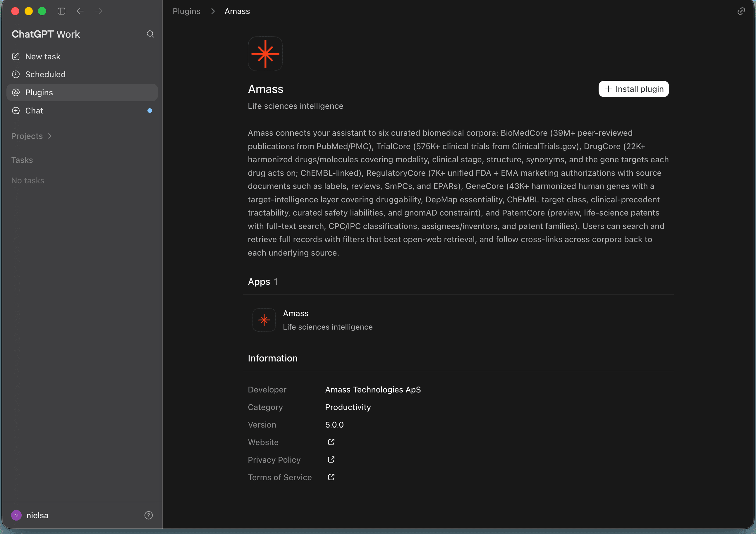Open the Amass app row under Apps
The height and width of the screenshot is (534, 756).
click(458, 320)
